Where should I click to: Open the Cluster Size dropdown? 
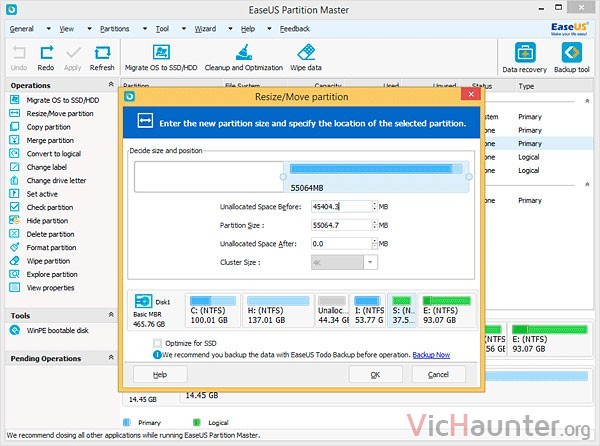370,262
